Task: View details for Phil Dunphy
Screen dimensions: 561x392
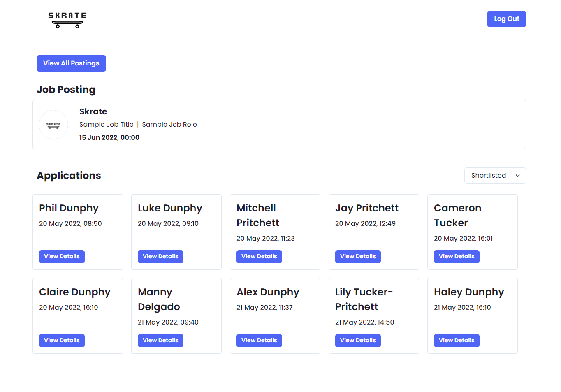Action: pos(62,257)
